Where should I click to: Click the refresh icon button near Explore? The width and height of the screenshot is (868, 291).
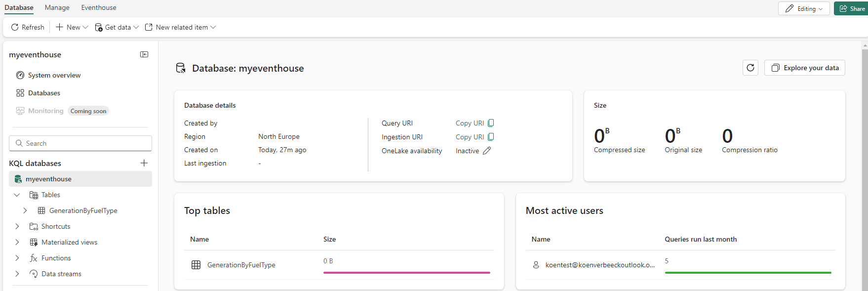point(750,68)
